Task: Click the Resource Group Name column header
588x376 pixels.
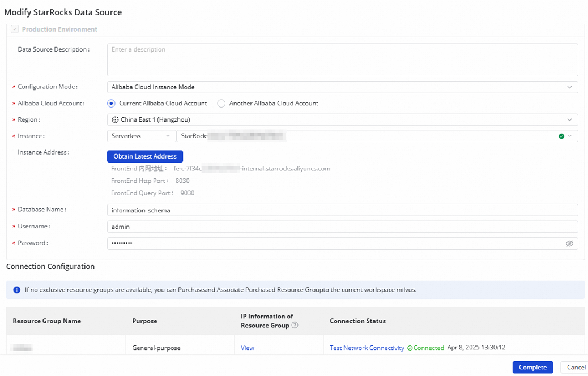Action: click(x=47, y=321)
